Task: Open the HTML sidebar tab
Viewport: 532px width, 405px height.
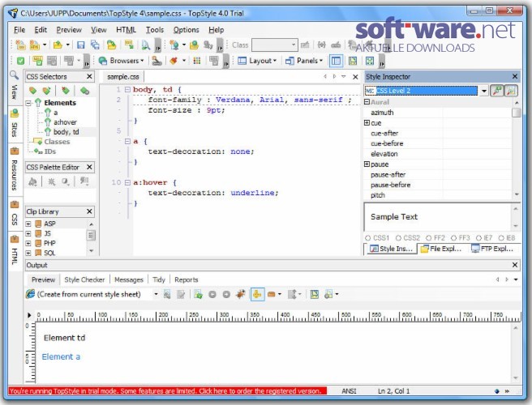Action: pyautogui.click(x=15, y=250)
